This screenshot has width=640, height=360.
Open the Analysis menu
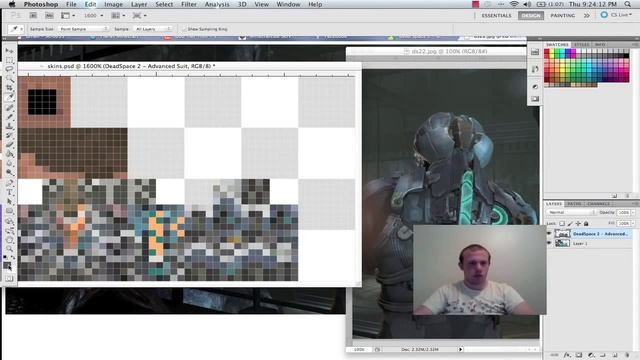pos(217,4)
